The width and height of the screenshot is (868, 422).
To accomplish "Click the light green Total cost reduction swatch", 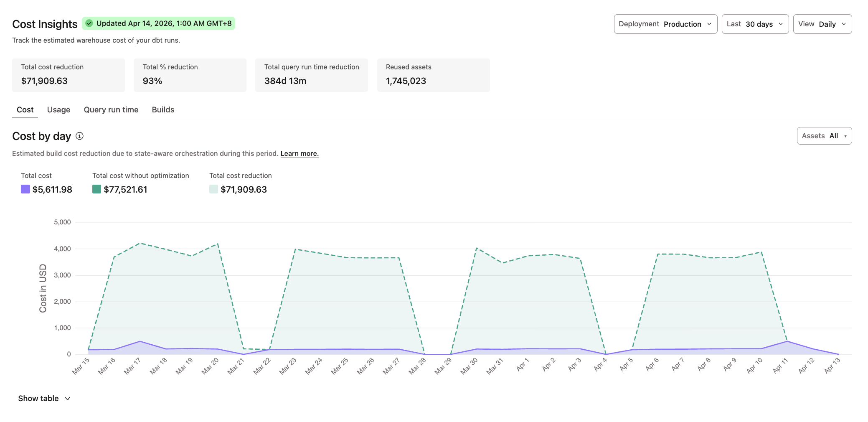I will click(x=214, y=189).
